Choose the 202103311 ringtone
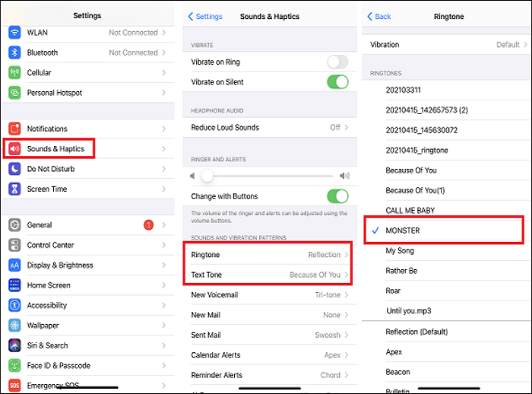 (446, 90)
